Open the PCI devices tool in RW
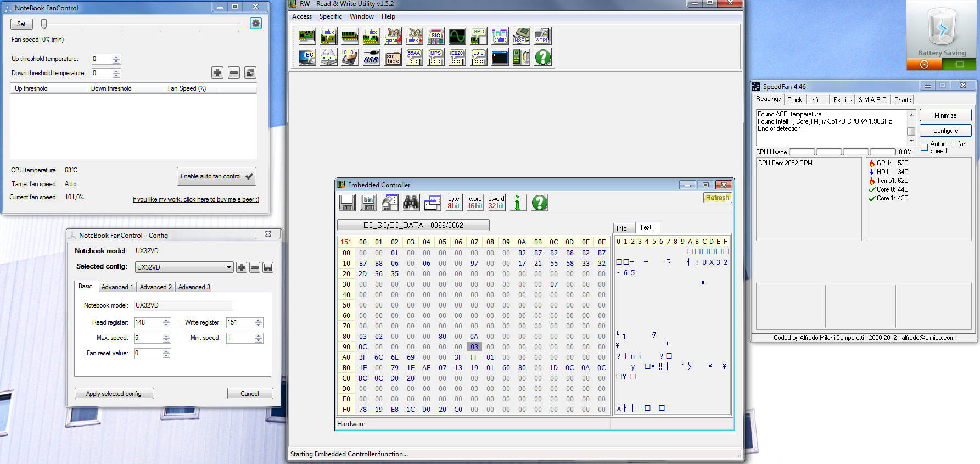The height and width of the screenshot is (464, 980). pos(307,36)
